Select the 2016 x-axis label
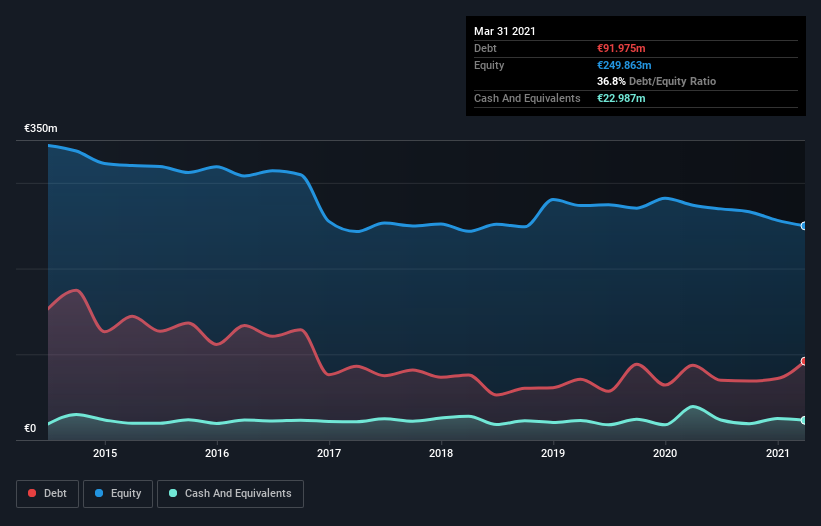Screen dimensions: 821x526 [217, 453]
